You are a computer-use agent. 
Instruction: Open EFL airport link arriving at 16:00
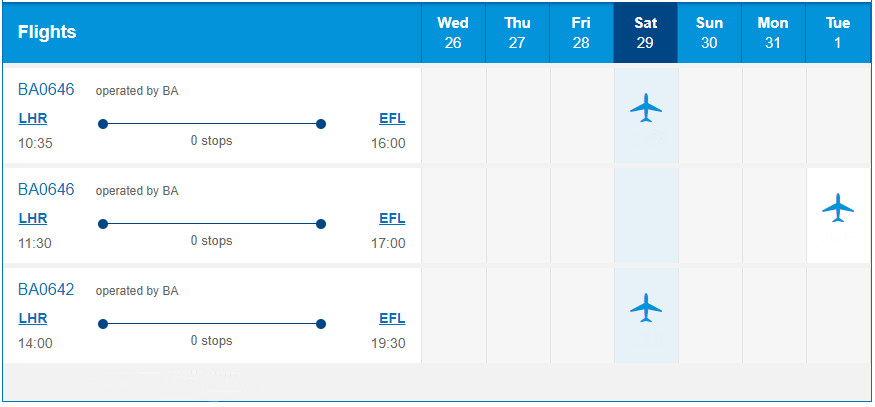392,118
